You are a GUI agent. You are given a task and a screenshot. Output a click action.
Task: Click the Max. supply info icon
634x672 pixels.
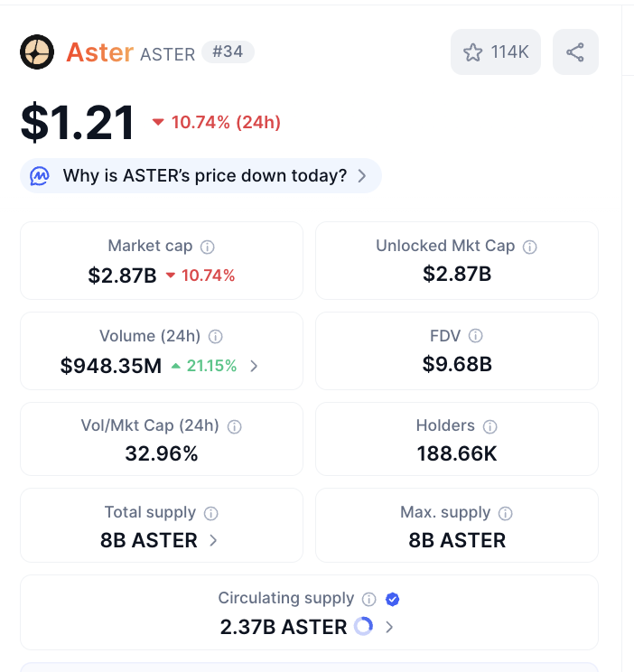click(506, 513)
